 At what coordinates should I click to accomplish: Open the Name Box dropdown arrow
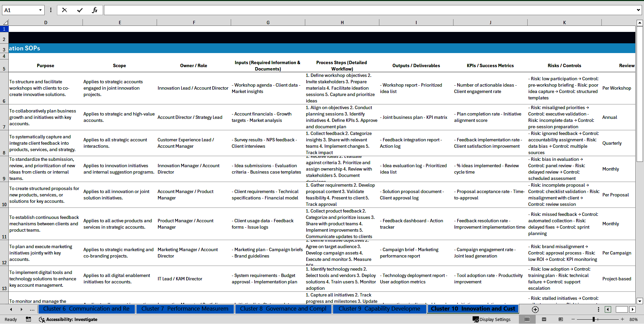(40, 10)
